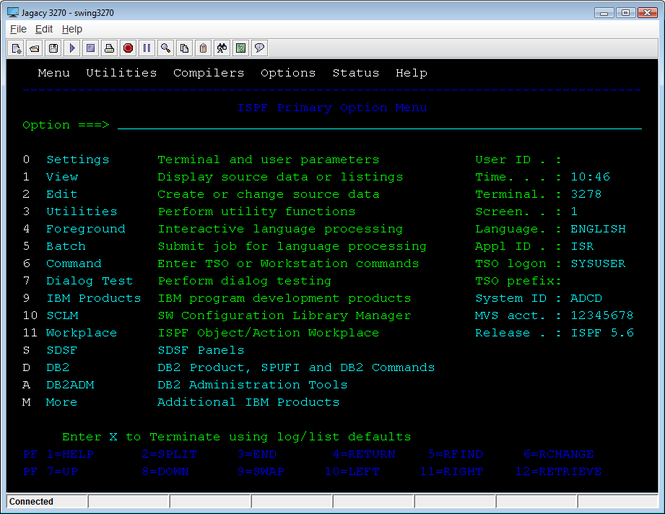This screenshot has height=514, width=665.
Task: Click the copy pages toolbar icon
Action: coord(184,48)
